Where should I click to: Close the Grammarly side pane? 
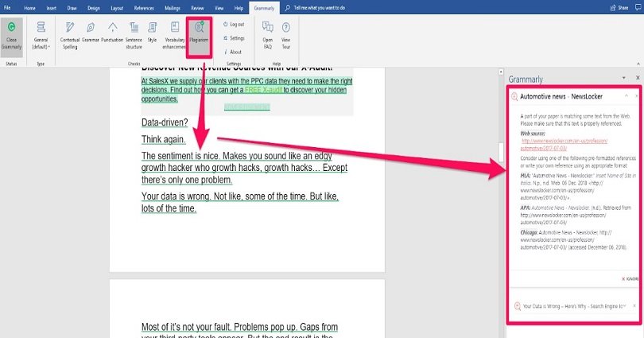pyautogui.click(x=638, y=78)
